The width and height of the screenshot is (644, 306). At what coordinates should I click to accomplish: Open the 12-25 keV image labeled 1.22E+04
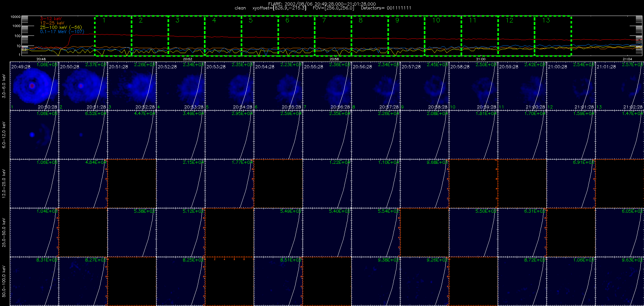coord(327,184)
